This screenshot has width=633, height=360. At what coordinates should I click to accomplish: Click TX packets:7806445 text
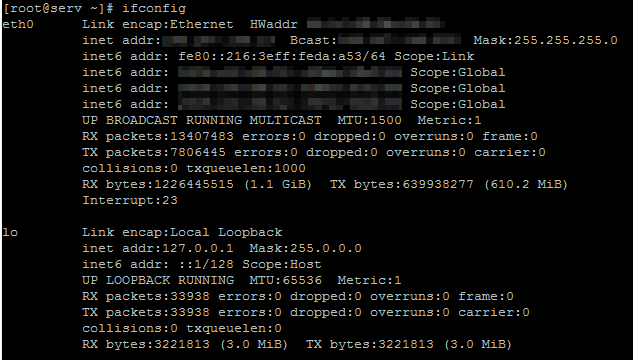tap(154, 152)
